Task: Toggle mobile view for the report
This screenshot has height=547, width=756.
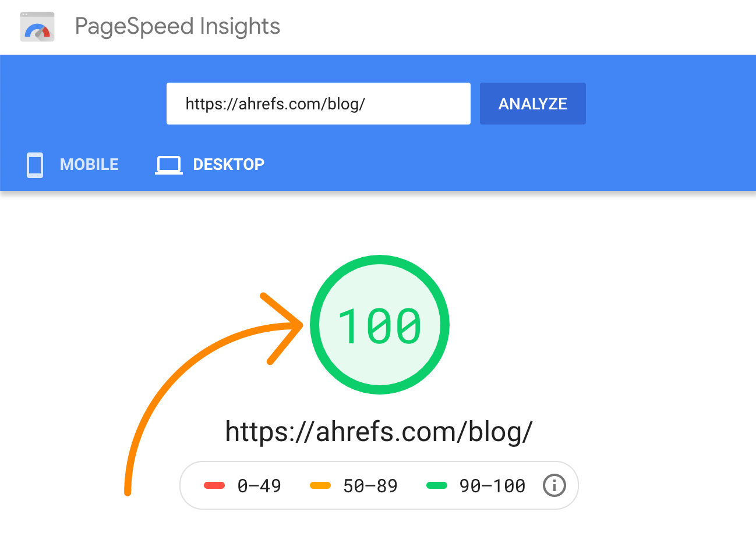Action: pos(71,164)
